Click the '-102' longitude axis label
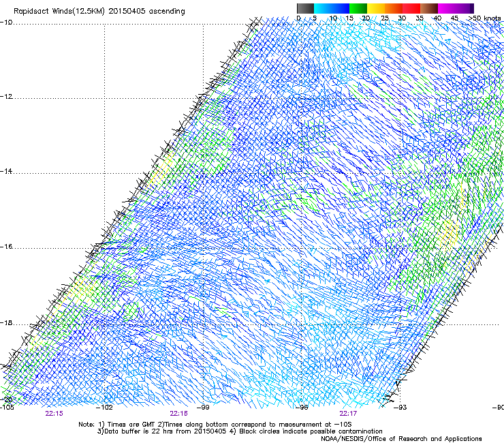Screen dimensions: 504x443 tap(104, 408)
